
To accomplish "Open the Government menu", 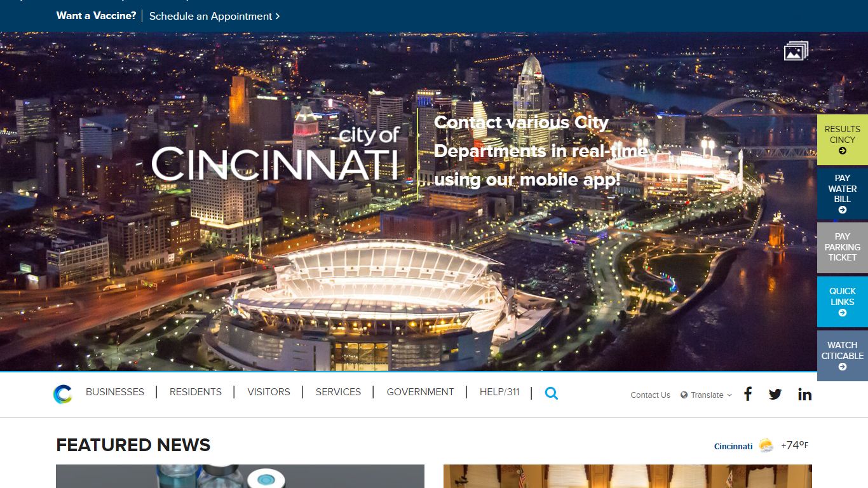I will pos(420,392).
